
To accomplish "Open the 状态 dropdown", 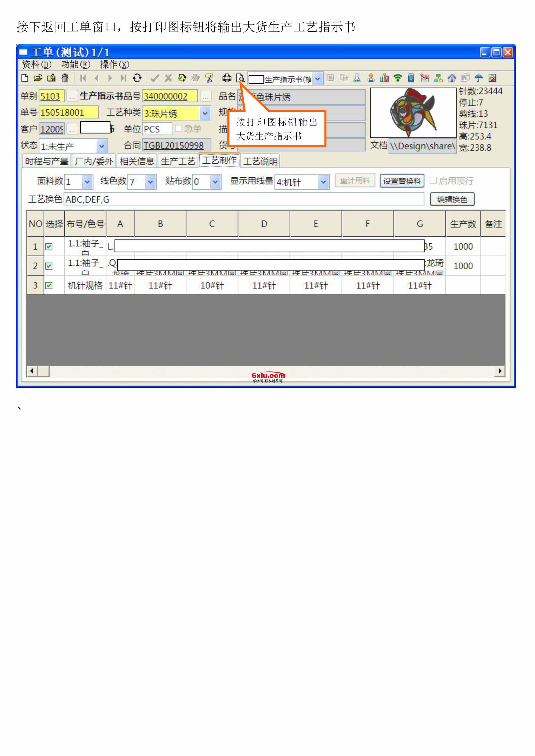I will coord(102,146).
